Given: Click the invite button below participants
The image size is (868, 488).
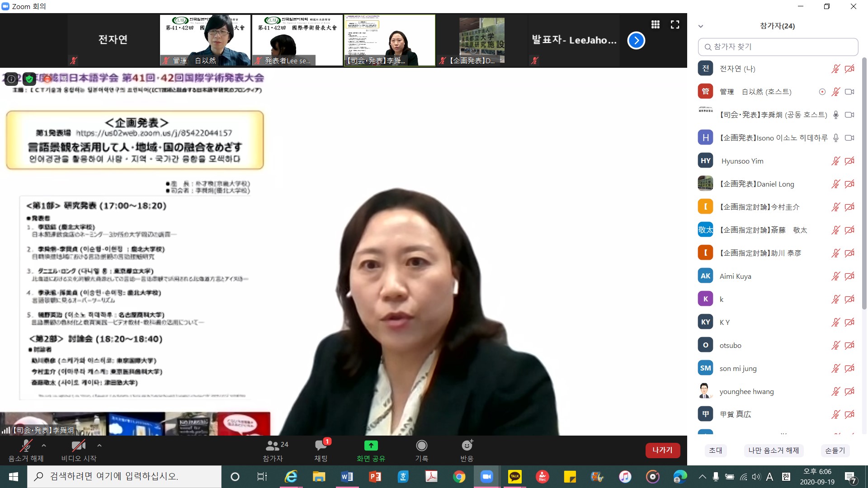Looking at the screenshot, I should tap(715, 450).
